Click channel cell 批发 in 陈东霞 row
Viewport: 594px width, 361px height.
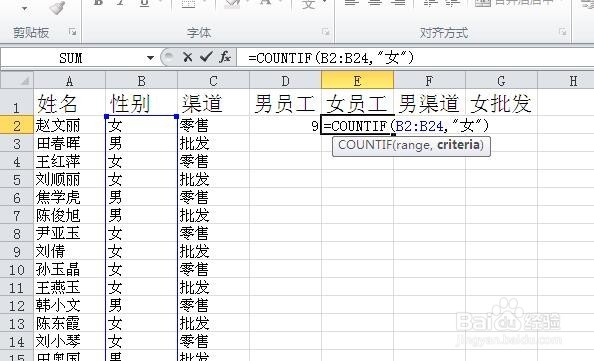pyautogui.click(x=213, y=323)
